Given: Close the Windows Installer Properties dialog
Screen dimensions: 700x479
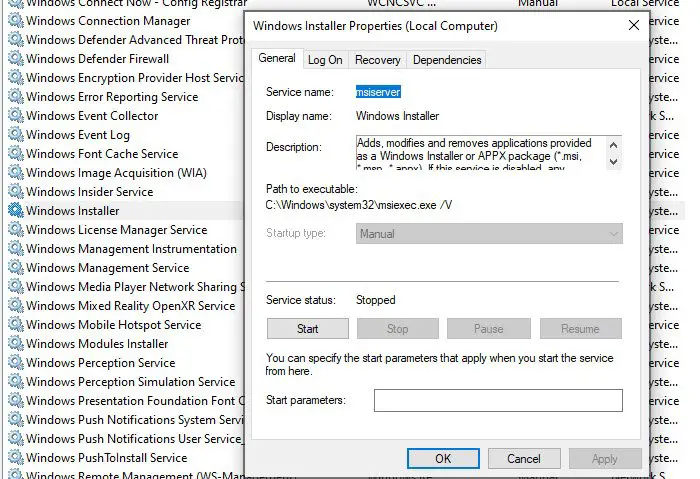Looking at the screenshot, I should 633,25.
